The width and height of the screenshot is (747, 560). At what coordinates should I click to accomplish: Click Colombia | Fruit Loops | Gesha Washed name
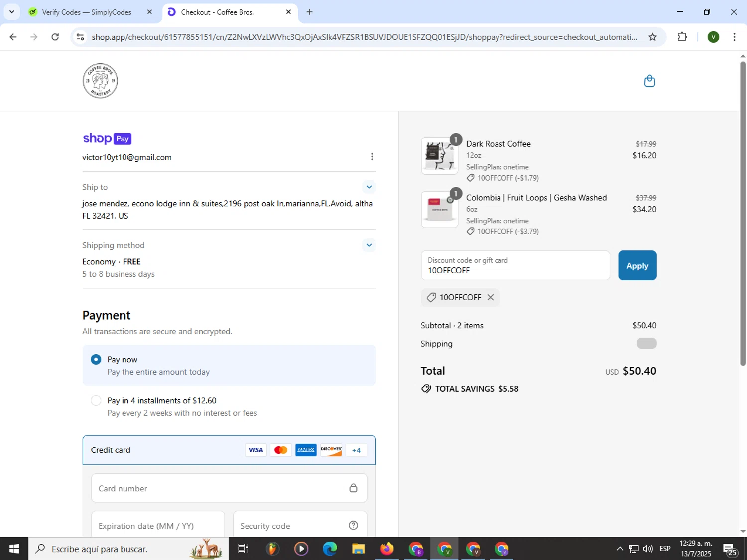tap(536, 198)
